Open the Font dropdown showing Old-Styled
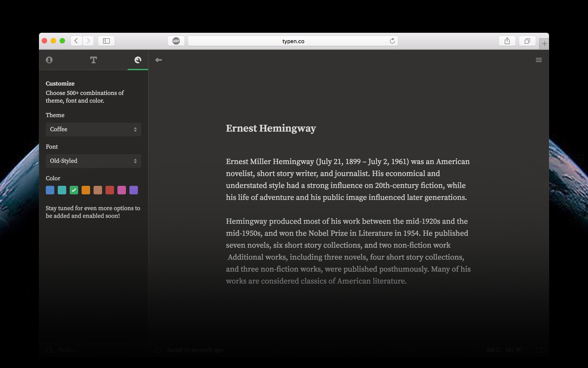Image resolution: width=588 pixels, height=368 pixels. coord(93,161)
